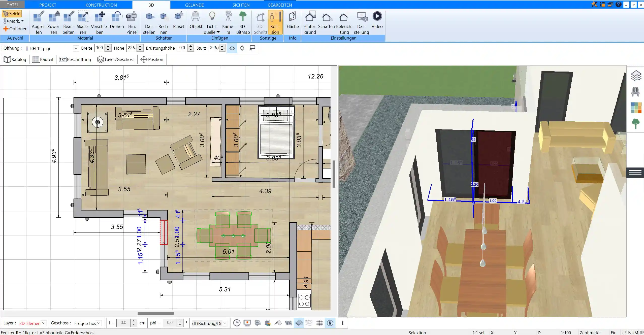Start the Video playback tool
Image resolution: width=644 pixels, height=335 pixels.
point(377,20)
